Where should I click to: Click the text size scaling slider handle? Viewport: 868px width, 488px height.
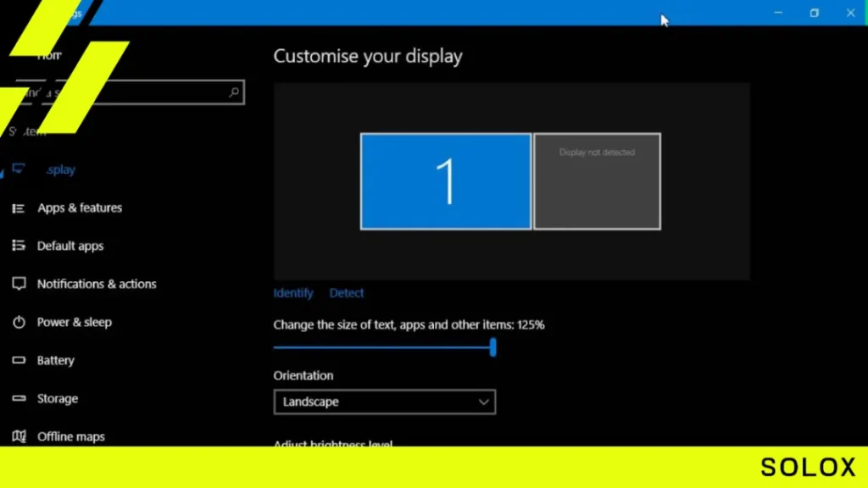point(492,347)
